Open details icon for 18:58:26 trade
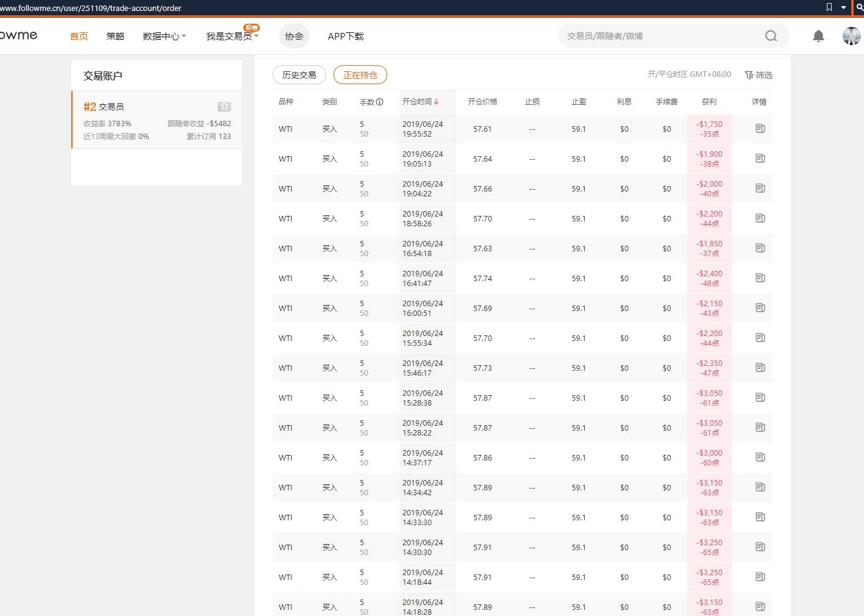Viewport: 864px width, 616px height. coord(760,218)
